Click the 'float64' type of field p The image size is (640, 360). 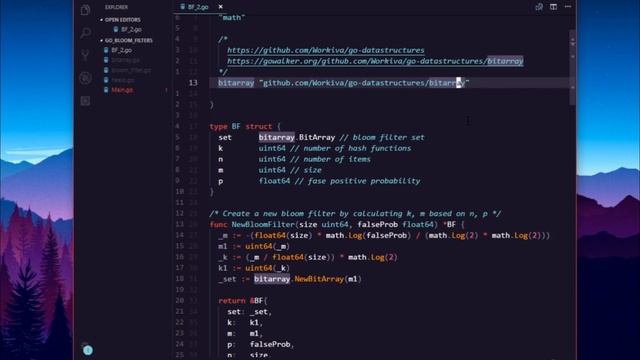click(x=274, y=181)
